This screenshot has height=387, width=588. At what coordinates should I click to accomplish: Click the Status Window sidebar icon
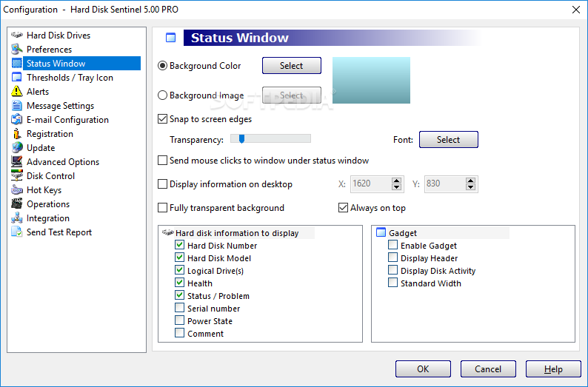click(x=16, y=64)
